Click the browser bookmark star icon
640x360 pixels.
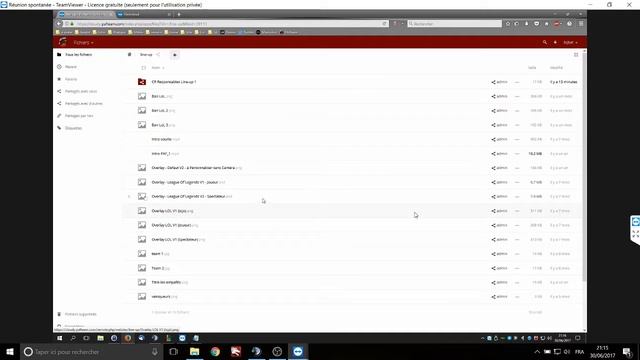tap(508, 24)
